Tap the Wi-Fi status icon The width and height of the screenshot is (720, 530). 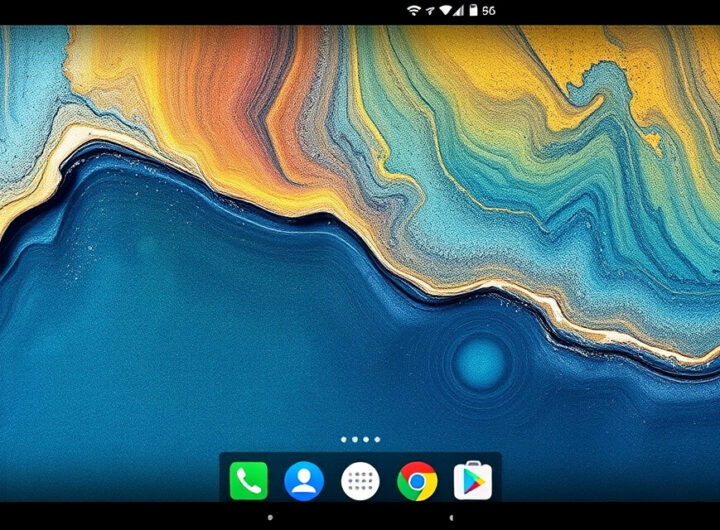(414, 11)
